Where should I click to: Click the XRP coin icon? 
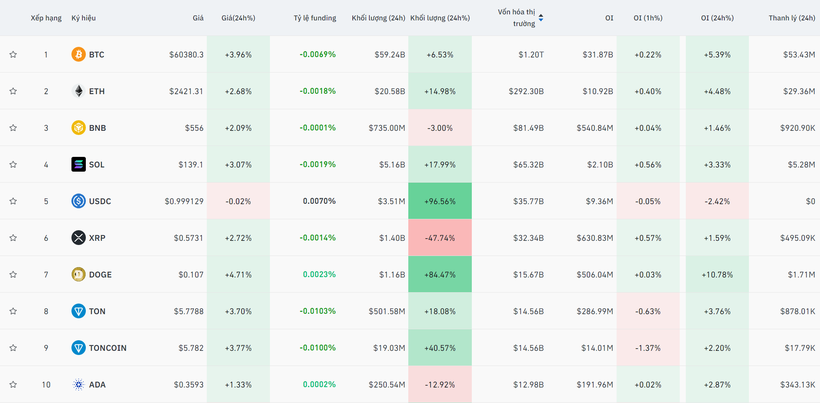pyautogui.click(x=78, y=238)
